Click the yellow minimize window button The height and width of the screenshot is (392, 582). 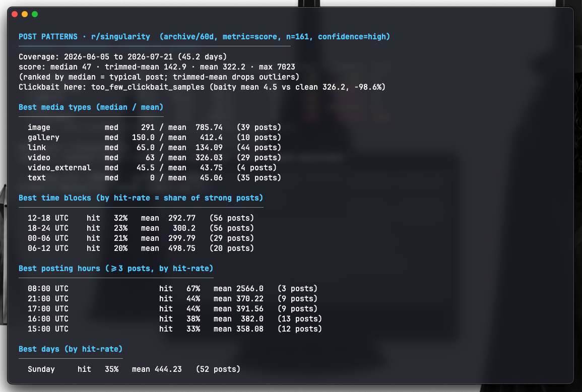click(25, 14)
